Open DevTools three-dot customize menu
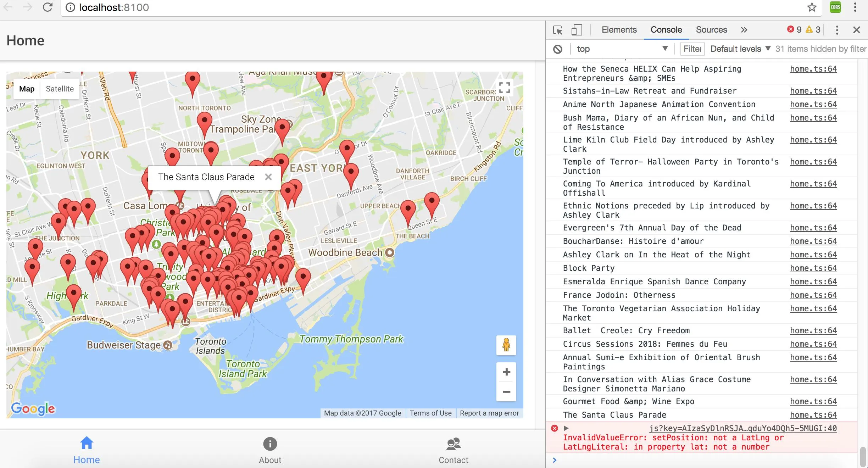868x468 pixels. coord(837,30)
